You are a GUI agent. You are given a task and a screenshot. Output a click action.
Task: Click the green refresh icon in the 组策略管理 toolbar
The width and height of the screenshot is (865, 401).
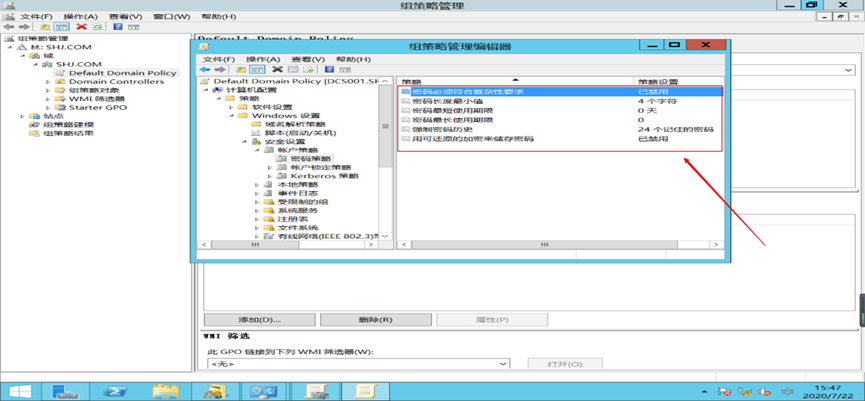coord(98,26)
